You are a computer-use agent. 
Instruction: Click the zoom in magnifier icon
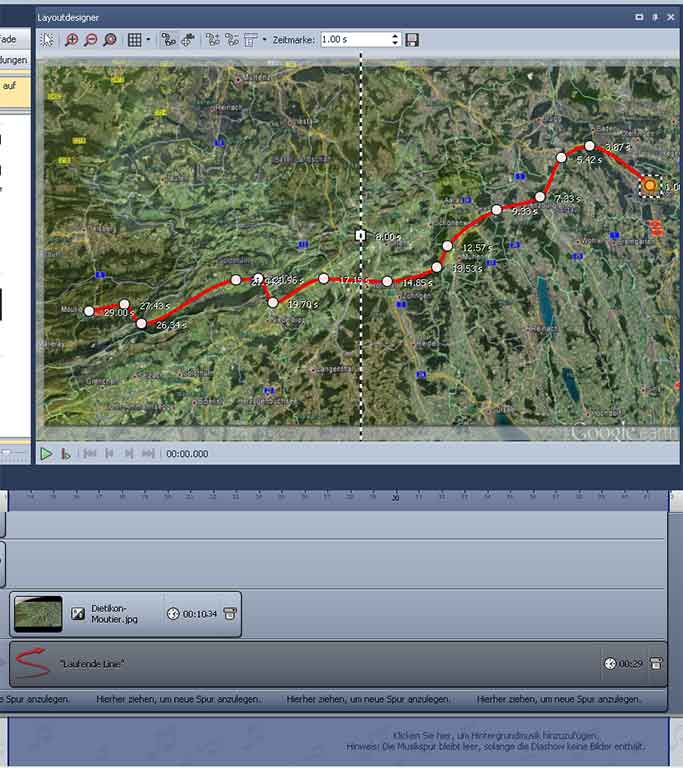pos(71,40)
